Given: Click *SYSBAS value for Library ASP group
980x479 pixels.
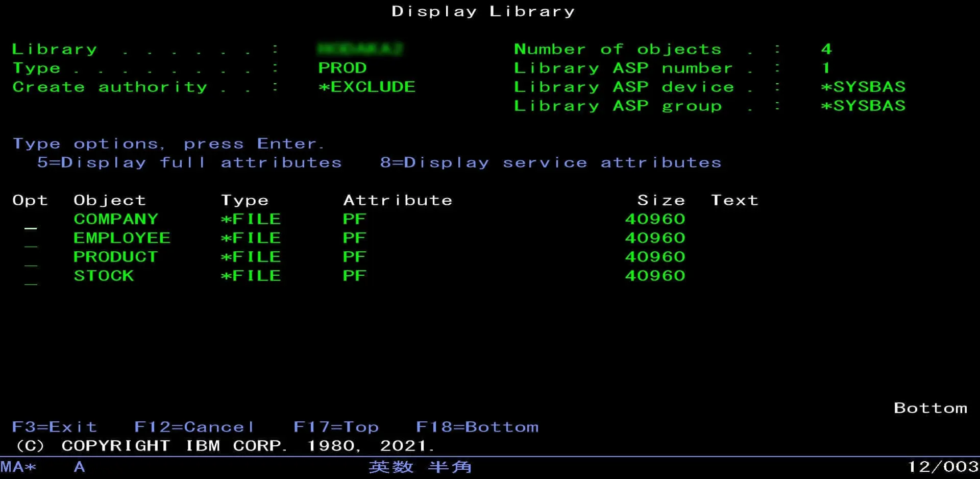Looking at the screenshot, I should (x=863, y=106).
